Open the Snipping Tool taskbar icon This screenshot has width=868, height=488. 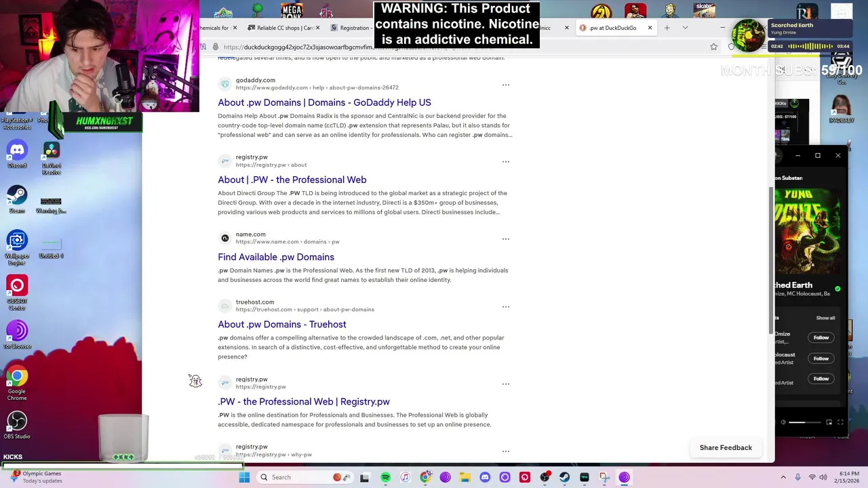[604, 477]
